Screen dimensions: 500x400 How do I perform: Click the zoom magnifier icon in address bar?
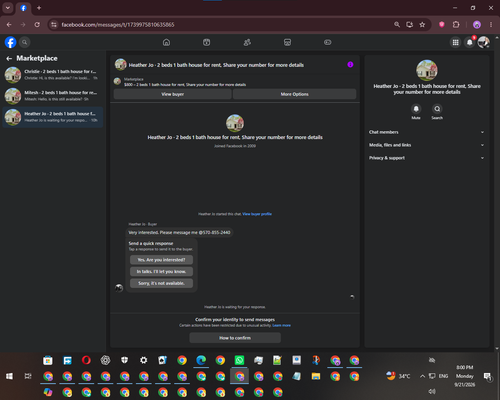click(397, 25)
